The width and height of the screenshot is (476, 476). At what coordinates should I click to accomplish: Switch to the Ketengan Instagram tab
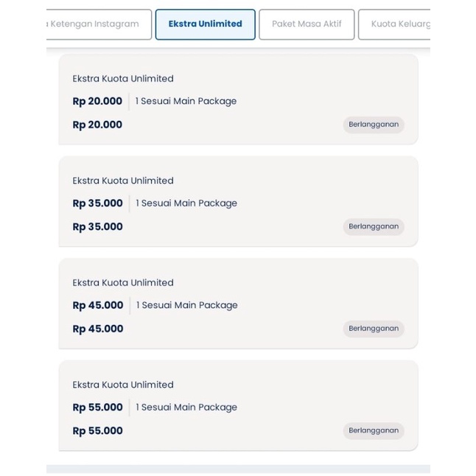pos(99,24)
